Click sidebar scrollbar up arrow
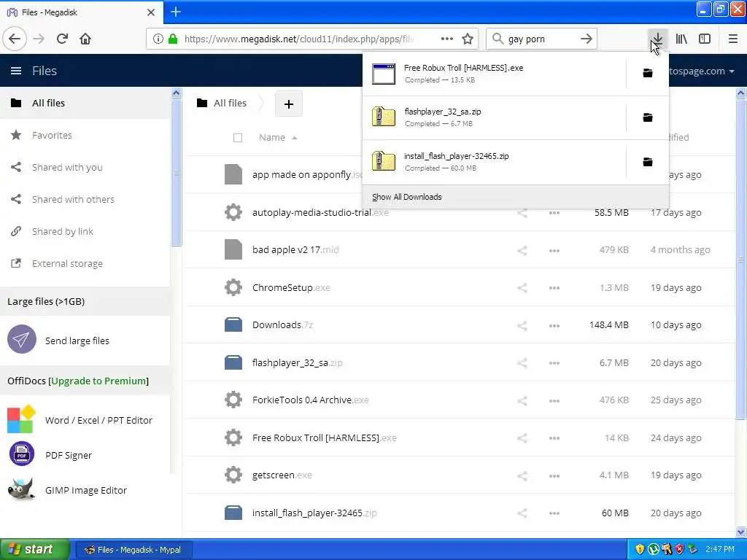This screenshot has height=560, width=747. coord(177,93)
